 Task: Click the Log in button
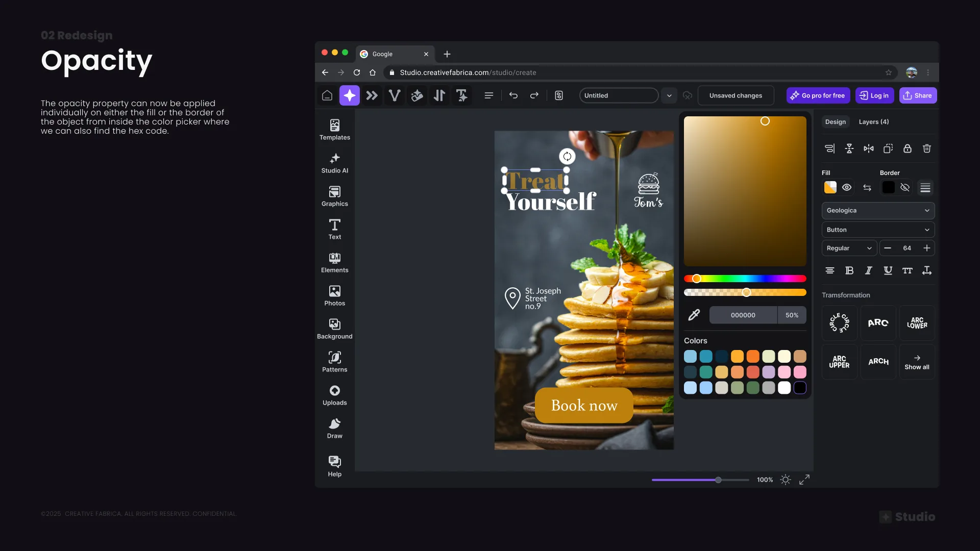tap(874, 95)
